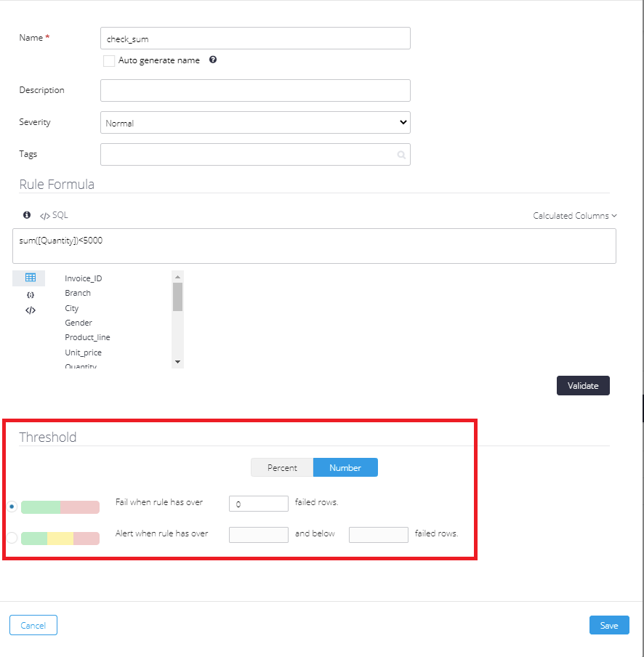Open the functions panel via curly braces icon

click(30, 294)
